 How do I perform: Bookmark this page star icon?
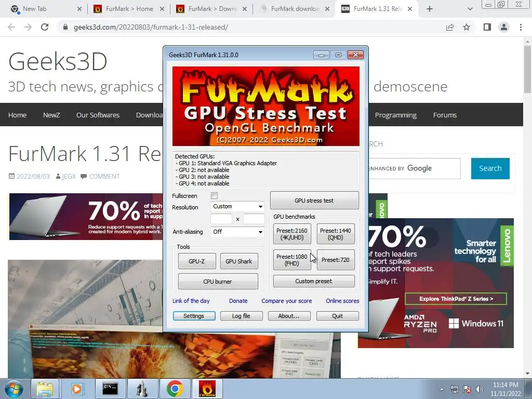[467, 27]
